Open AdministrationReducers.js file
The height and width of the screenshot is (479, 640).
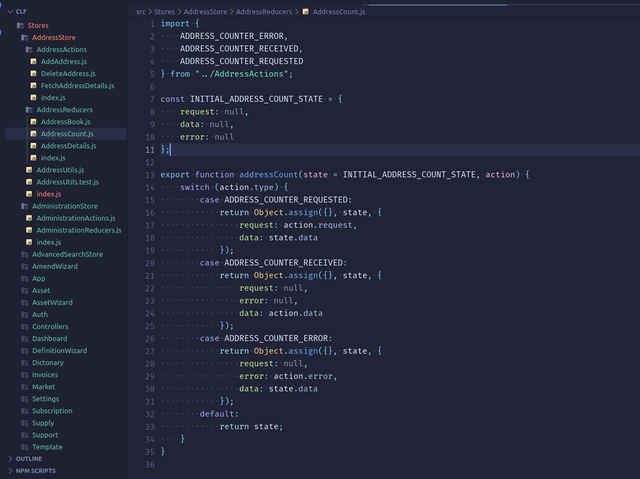point(78,230)
